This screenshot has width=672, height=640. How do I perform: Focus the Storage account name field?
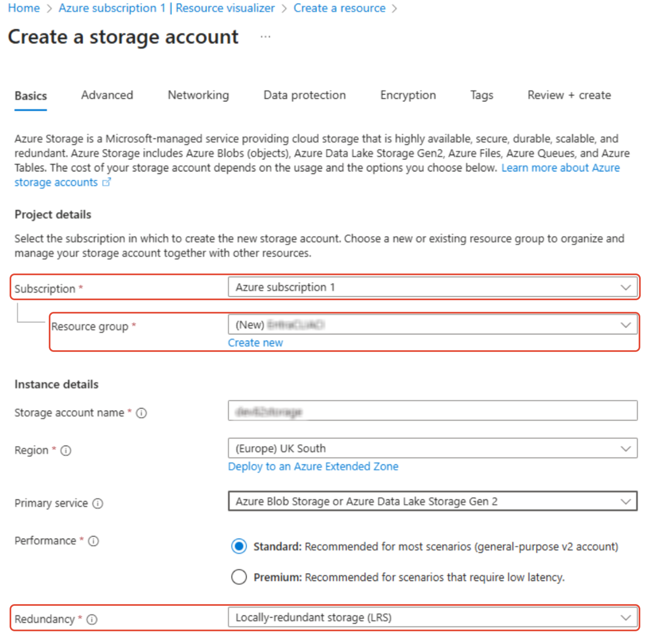pyautogui.click(x=432, y=411)
